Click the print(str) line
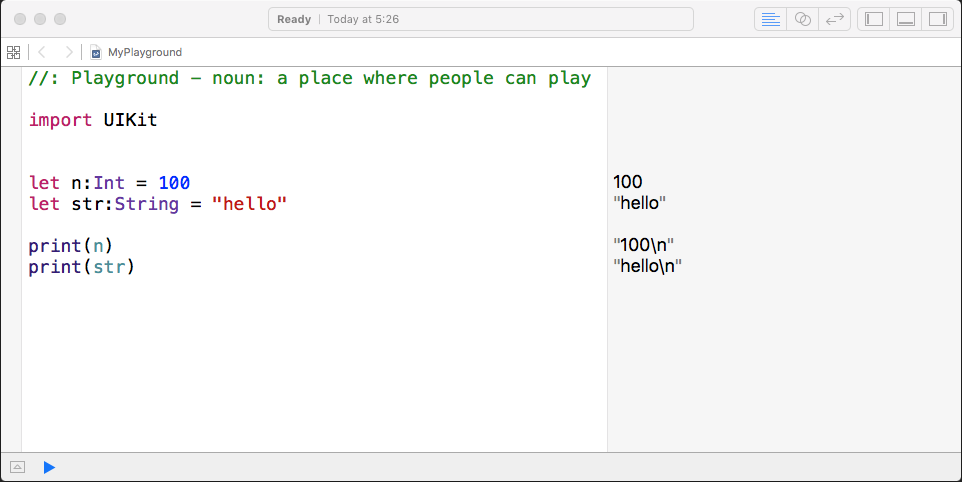The width and height of the screenshot is (962, 482). point(82,267)
